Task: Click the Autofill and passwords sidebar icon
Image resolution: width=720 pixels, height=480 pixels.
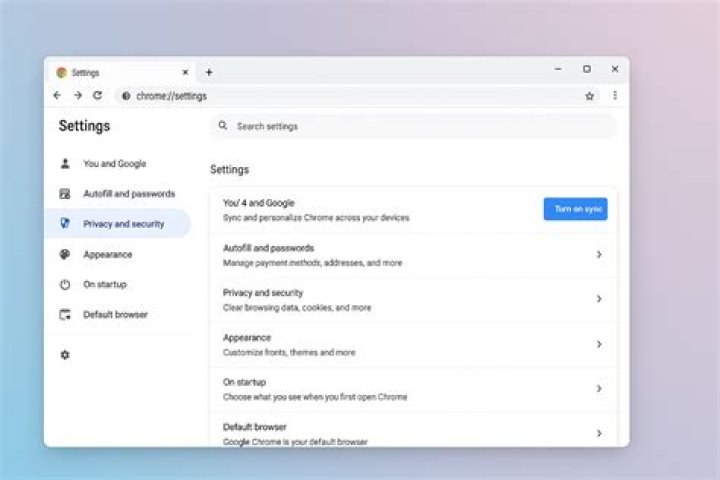Action: [65, 194]
